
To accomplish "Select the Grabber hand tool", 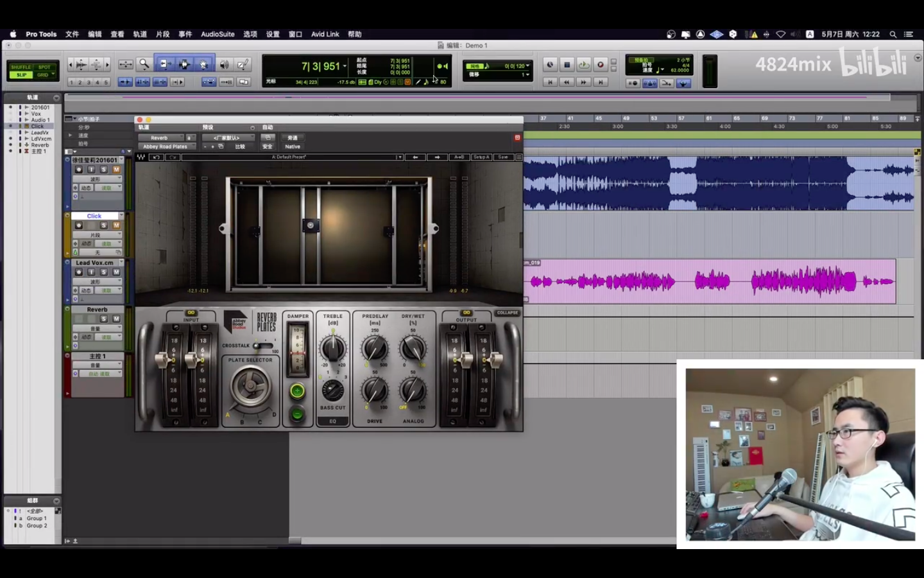I will coord(204,64).
